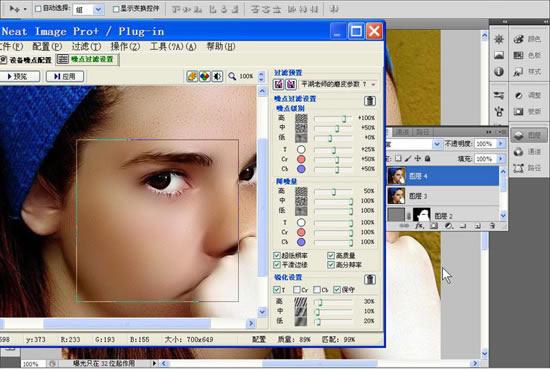550x369 pixels.
Task: Toggle sharpening Y channel checkbox
Action: pos(277,290)
